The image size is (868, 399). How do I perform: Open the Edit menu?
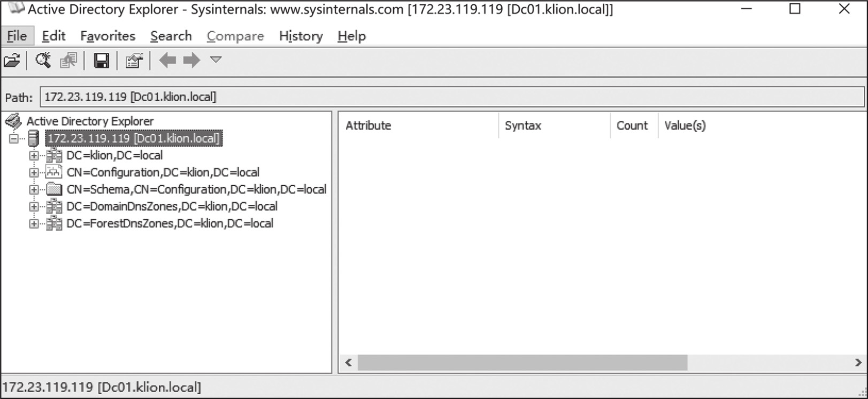pyautogui.click(x=53, y=36)
